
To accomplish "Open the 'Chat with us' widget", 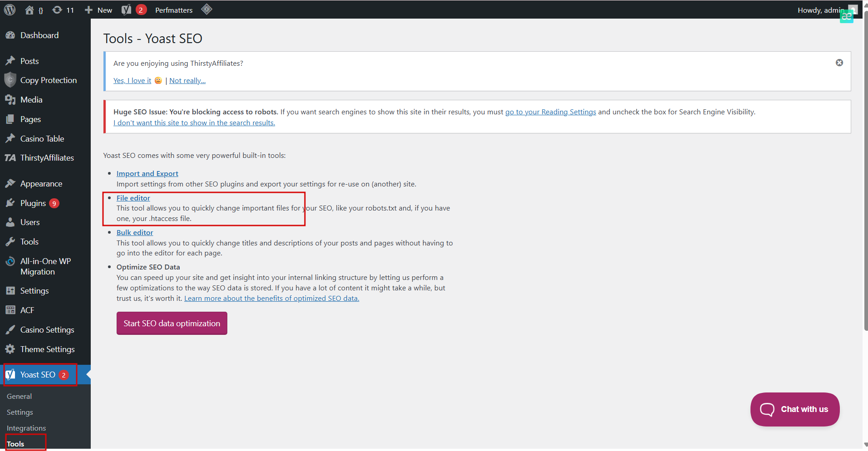I will (795, 409).
